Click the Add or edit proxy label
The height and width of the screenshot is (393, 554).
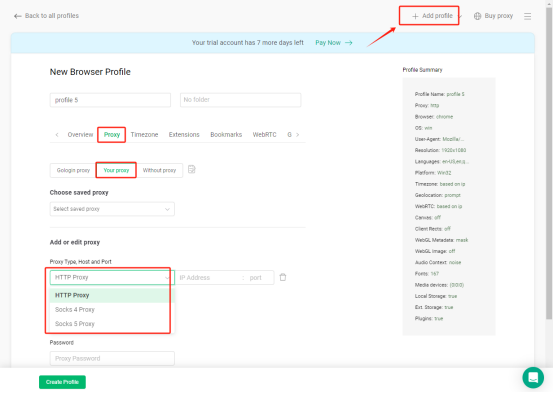[75, 242]
